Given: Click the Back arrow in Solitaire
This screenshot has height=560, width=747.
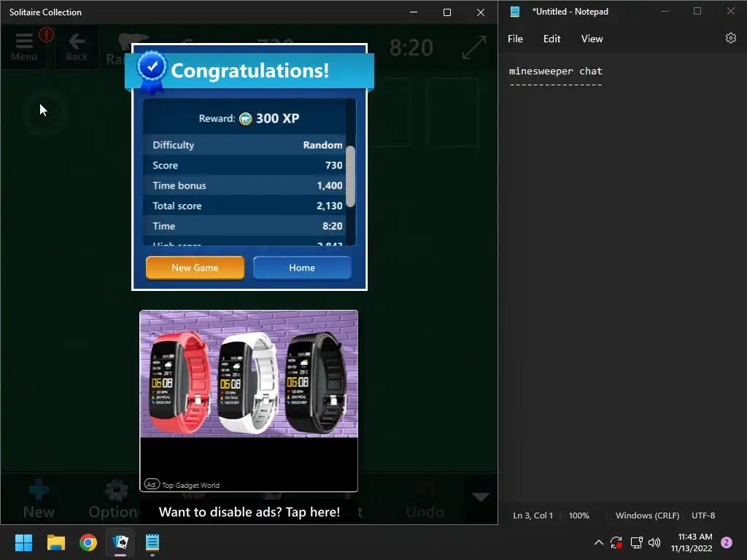Looking at the screenshot, I should coord(77,47).
